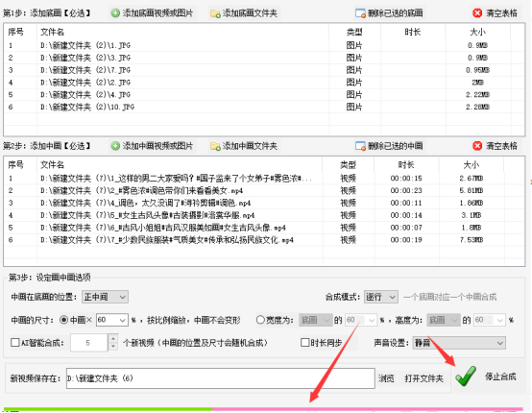Select overlay row 4_调色，太久没调了
Viewport: 532px width, 413px height.
[x=264, y=203]
